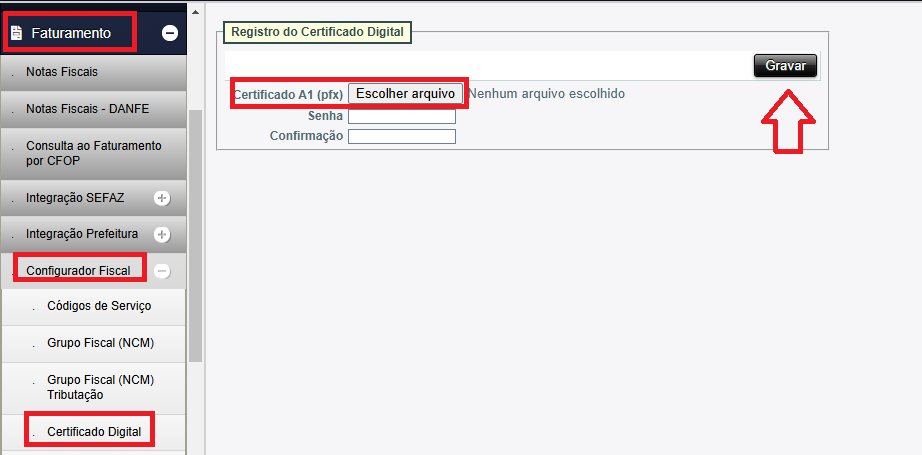Open Grupo Fiscal (NCM) submenu item

tap(100, 343)
